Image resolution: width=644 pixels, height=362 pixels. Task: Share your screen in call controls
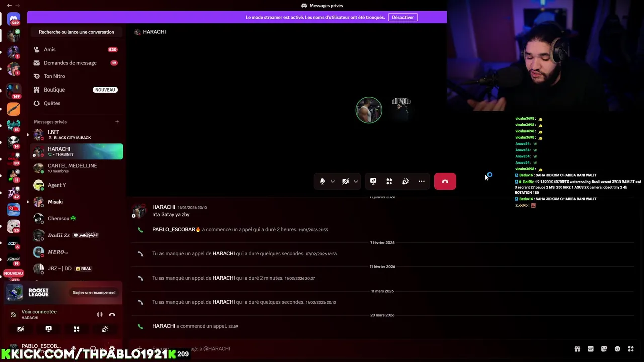point(373,182)
